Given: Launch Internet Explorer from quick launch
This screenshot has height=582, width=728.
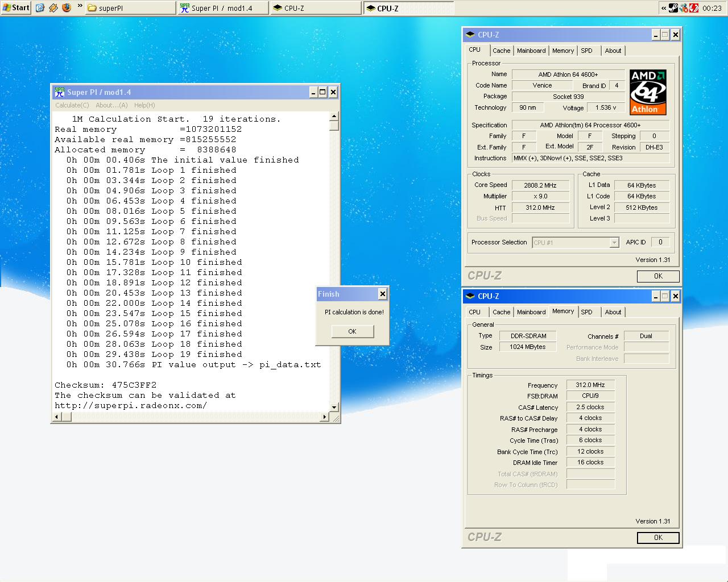Looking at the screenshot, I should tap(40, 8).
